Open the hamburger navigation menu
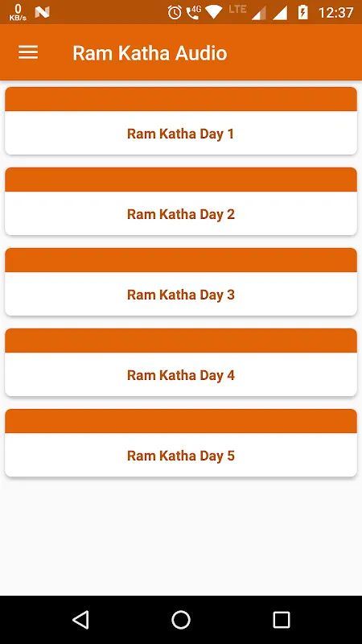The width and height of the screenshot is (362, 644). (28, 52)
